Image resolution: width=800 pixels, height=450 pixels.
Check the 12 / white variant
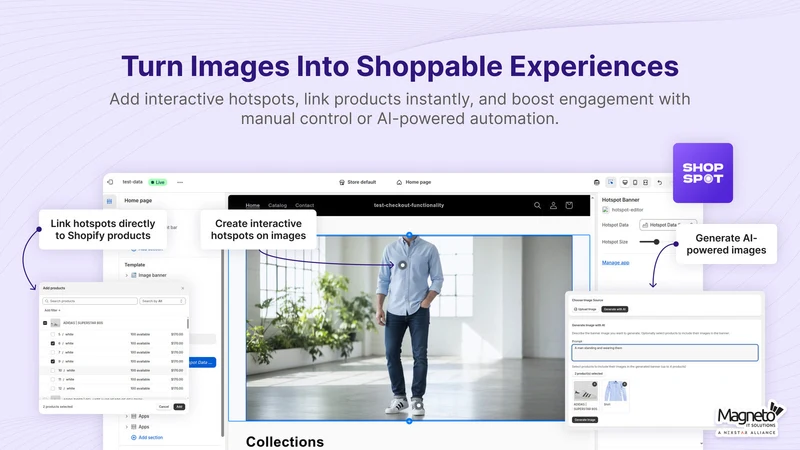[x=53, y=388]
